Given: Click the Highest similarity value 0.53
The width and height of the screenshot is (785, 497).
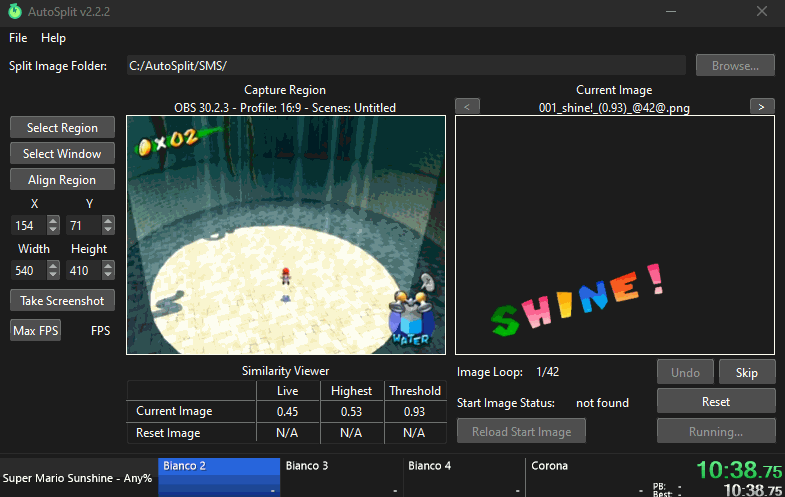Looking at the screenshot, I should coord(351,411).
